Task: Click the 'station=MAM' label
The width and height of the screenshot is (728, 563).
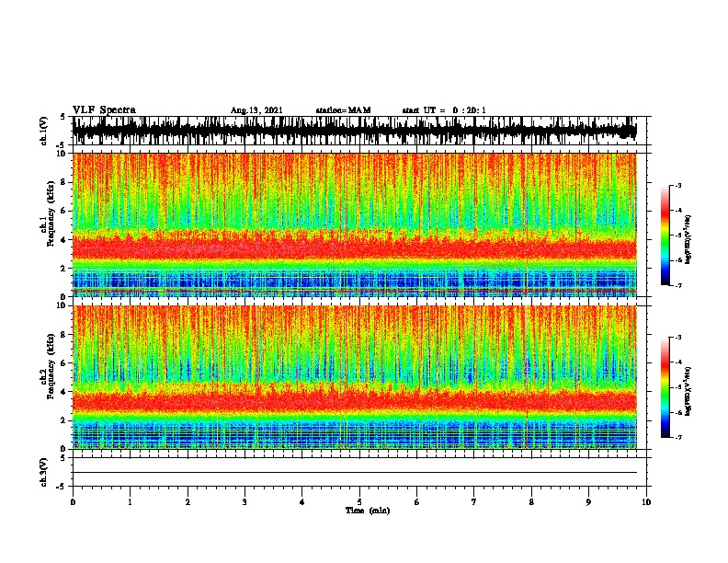Action: point(343,110)
